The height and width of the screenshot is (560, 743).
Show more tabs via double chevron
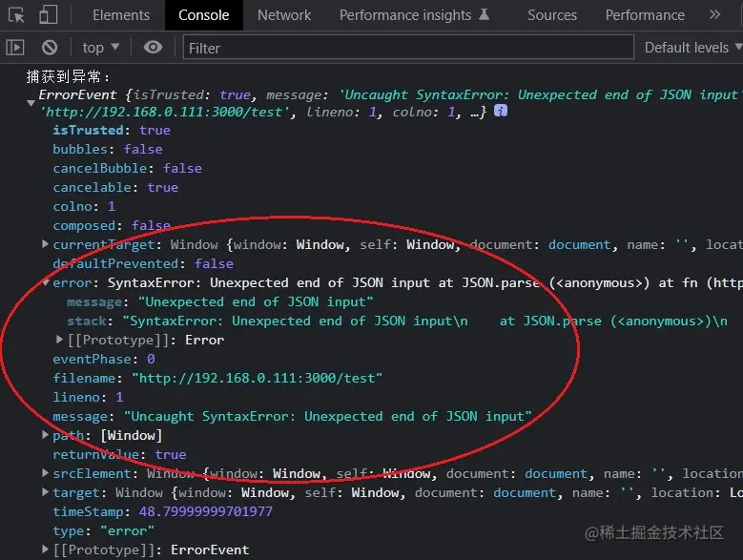[x=714, y=14]
